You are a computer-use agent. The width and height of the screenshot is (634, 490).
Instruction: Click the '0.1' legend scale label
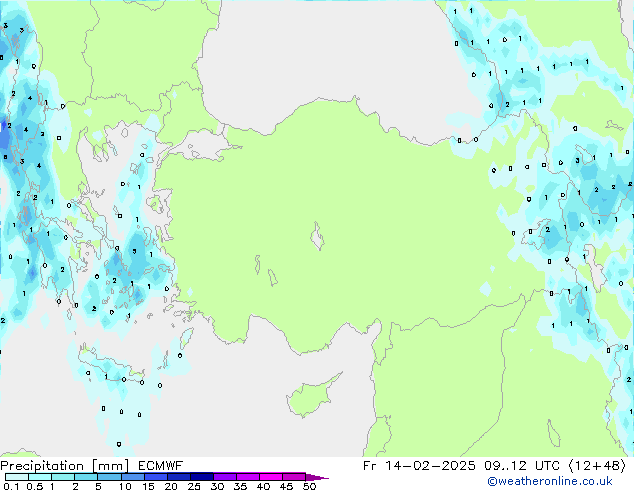(x=11, y=486)
